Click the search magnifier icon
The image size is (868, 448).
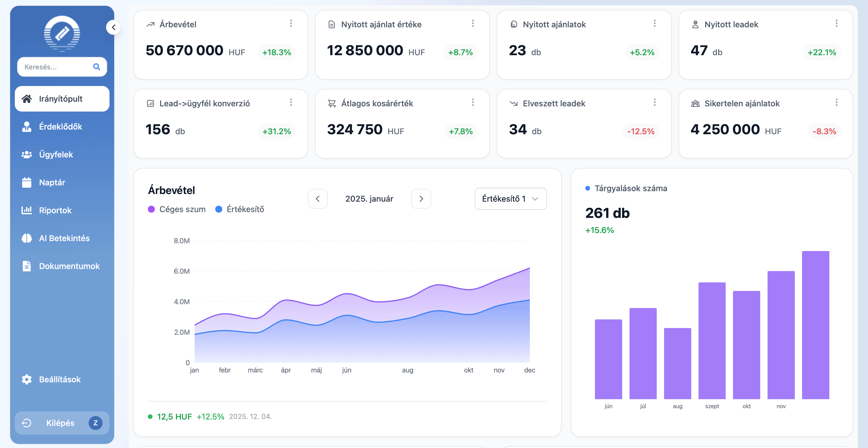tap(97, 67)
